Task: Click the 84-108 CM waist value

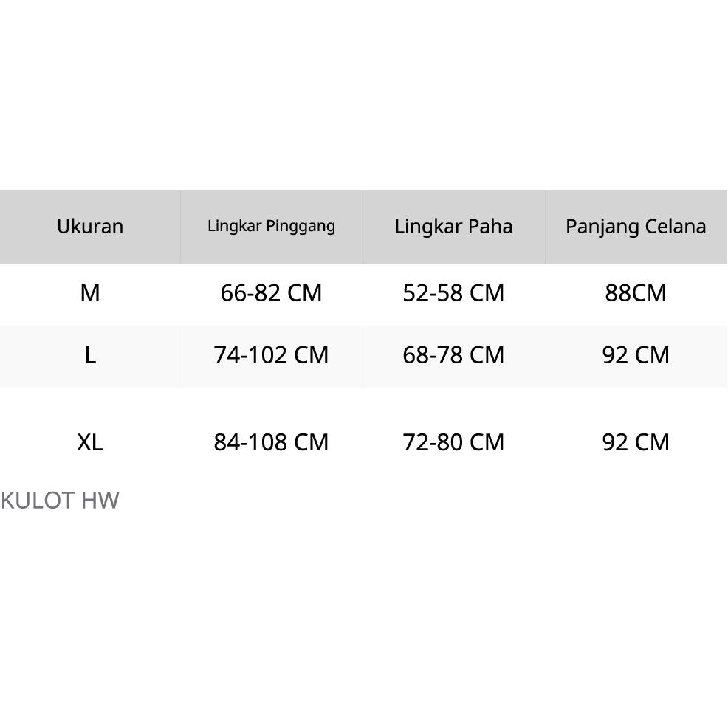Action: click(271, 442)
